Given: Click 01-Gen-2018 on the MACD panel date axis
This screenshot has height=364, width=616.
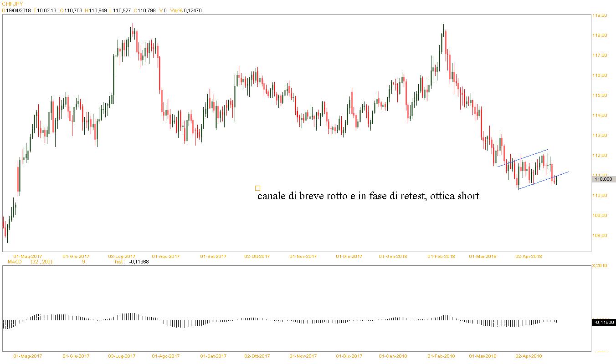Looking at the screenshot, I should click(393, 356).
